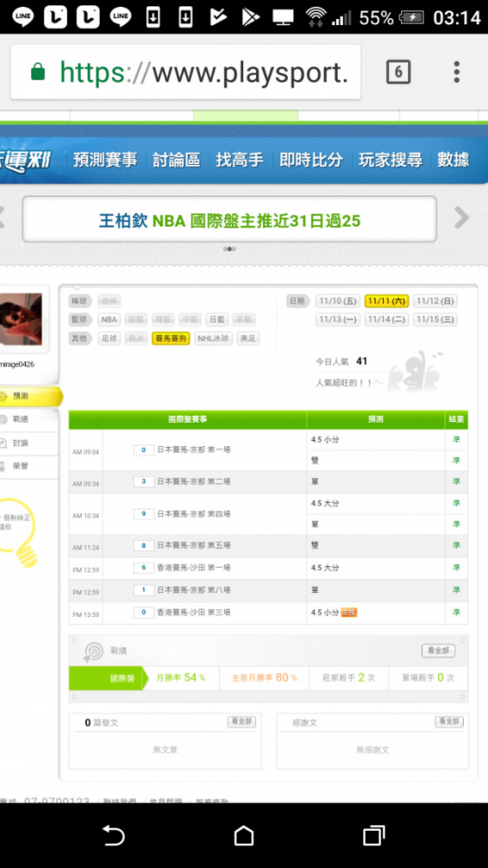This screenshot has width=488, height=868.
Task: Tap the green padlock security icon
Action: 37,71
